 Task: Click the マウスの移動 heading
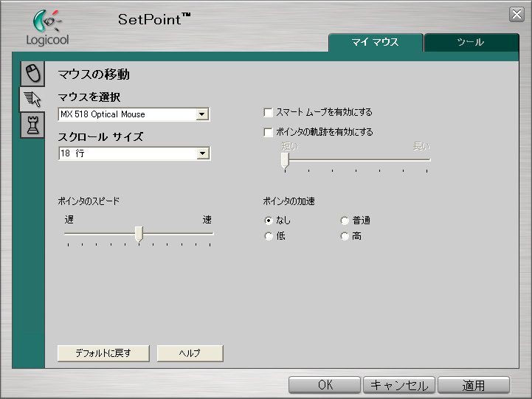pos(94,74)
